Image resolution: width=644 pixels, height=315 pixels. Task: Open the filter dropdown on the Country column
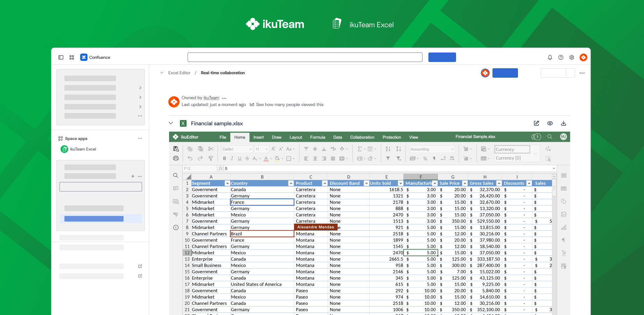pyautogui.click(x=291, y=183)
